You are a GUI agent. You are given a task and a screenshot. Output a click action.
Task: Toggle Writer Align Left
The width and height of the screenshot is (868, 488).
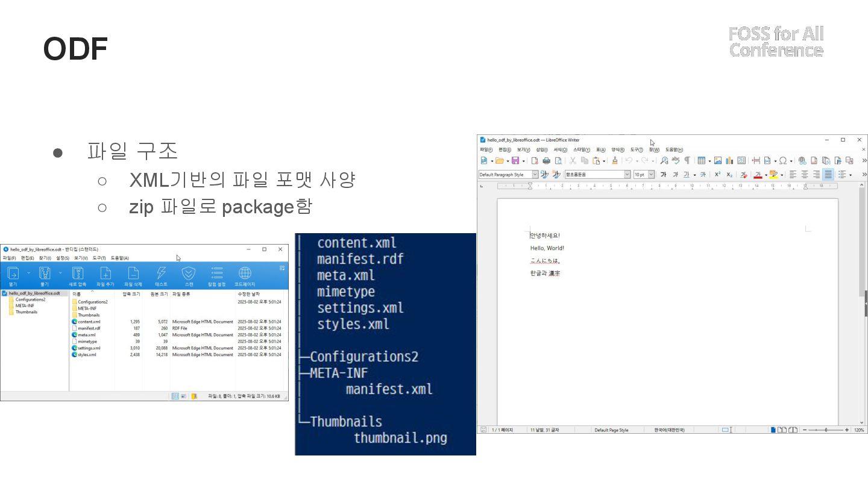(x=793, y=175)
